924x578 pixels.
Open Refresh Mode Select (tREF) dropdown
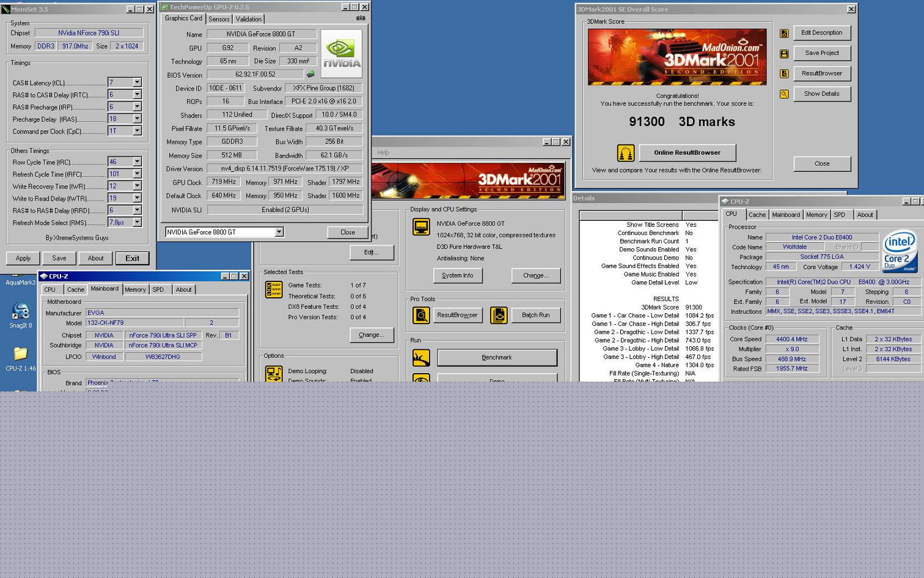coord(137,222)
